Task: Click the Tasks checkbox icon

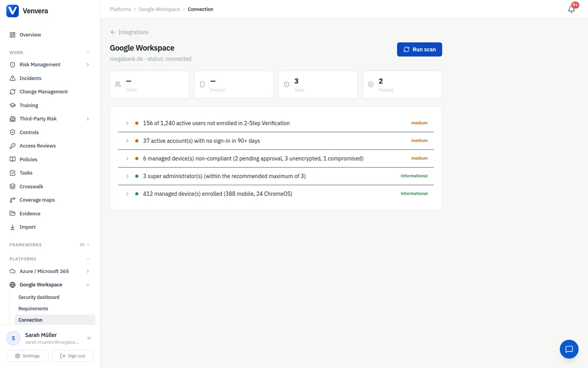Action: (x=13, y=173)
